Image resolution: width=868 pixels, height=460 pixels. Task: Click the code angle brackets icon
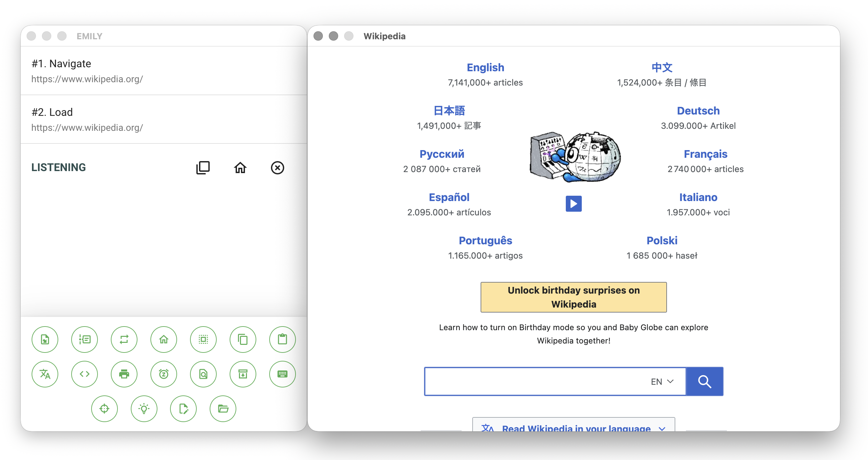(x=84, y=374)
